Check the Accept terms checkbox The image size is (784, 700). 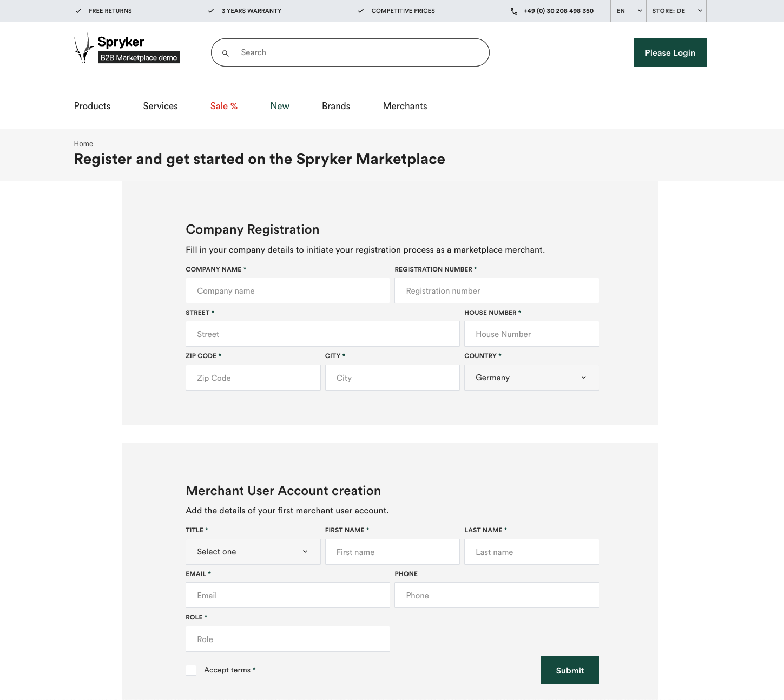tap(191, 670)
